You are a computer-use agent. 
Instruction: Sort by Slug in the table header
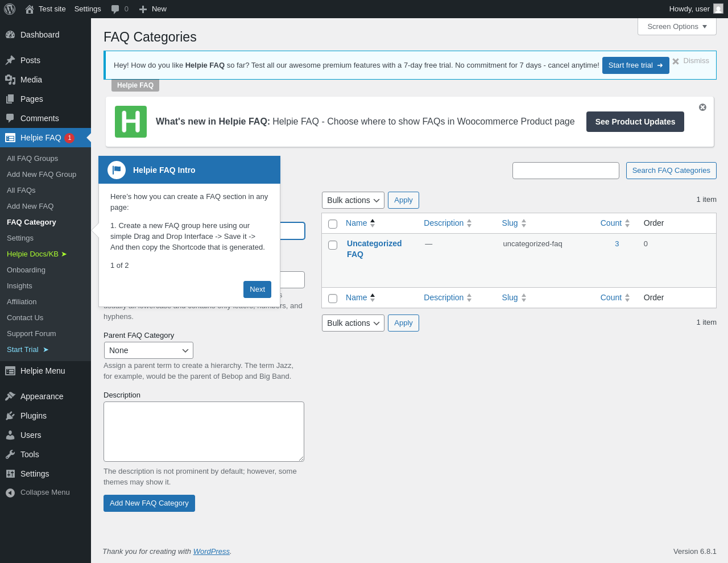pos(514,223)
